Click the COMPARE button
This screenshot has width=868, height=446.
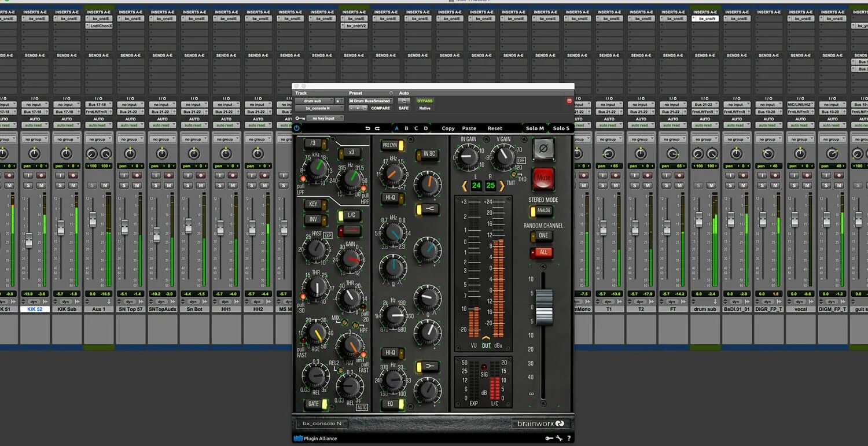point(380,108)
